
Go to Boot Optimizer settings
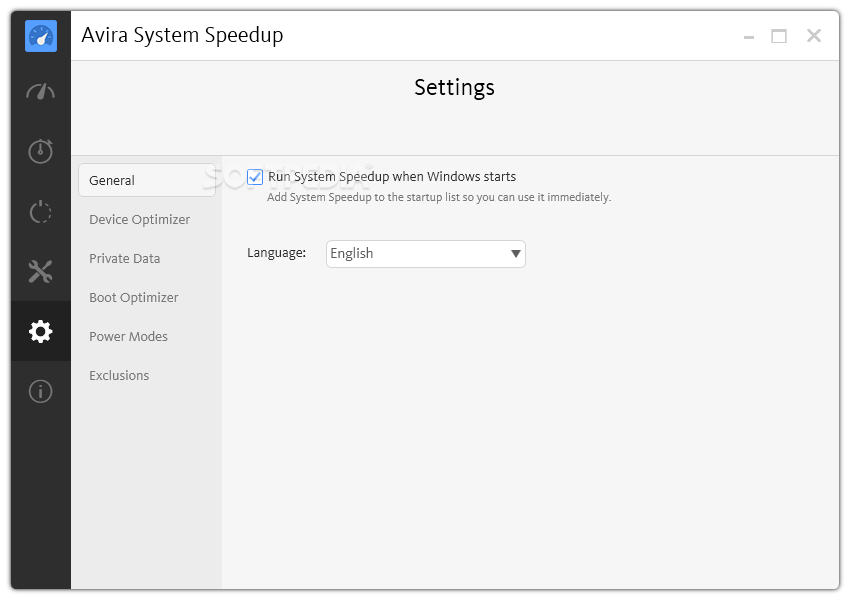pyautogui.click(x=133, y=298)
